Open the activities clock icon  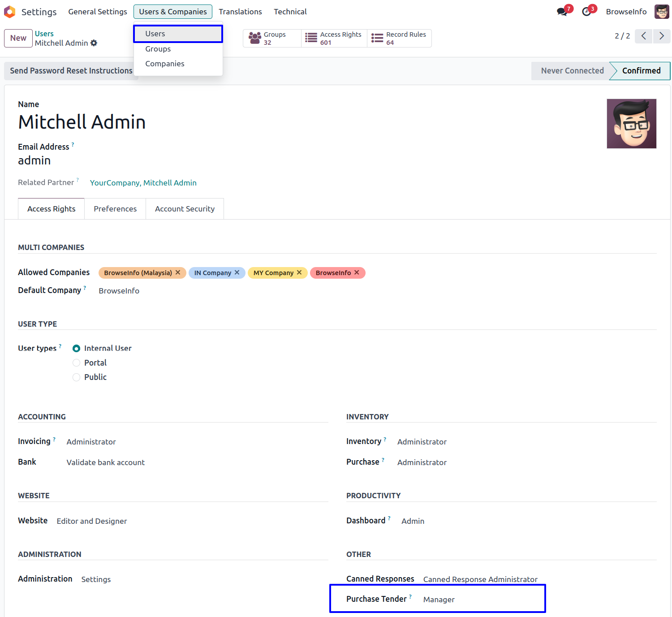point(586,12)
